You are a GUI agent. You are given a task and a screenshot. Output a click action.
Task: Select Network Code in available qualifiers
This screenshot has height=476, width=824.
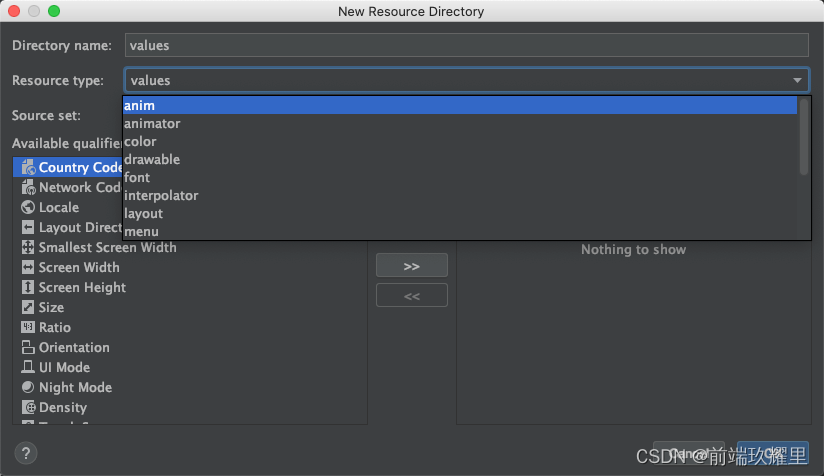(68, 187)
